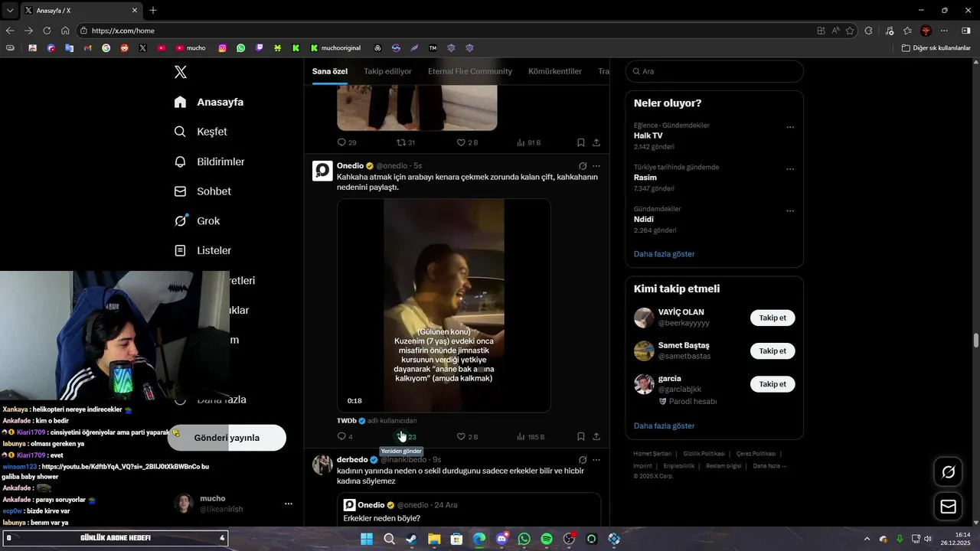Screen dimensions: 980x551
Task: Open more options on the derbedo post
Action: click(596, 460)
